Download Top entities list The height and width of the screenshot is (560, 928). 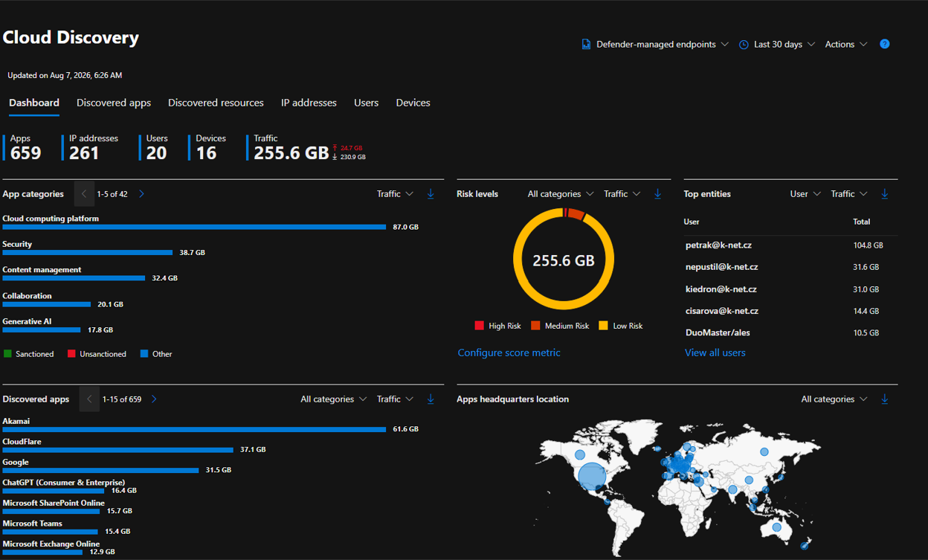point(884,194)
